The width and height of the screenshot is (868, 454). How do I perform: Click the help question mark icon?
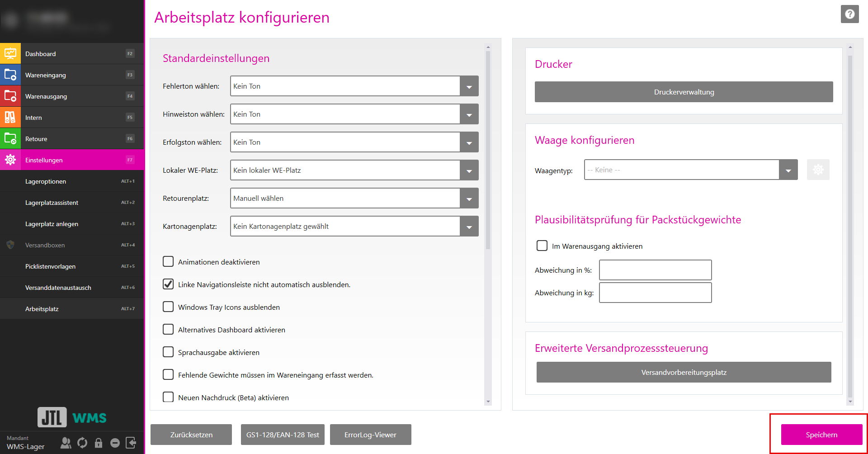[849, 14]
